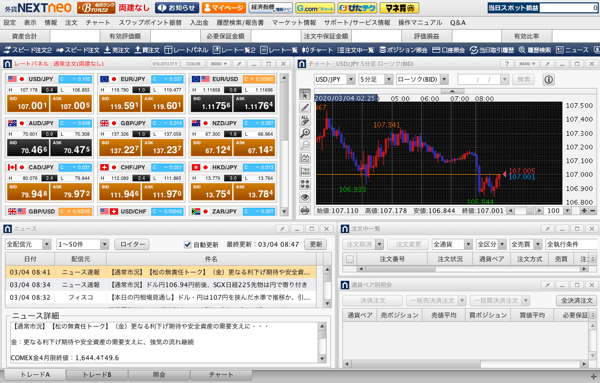The height and width of the screenshot is (383, 600).
Task: Open チャート from the blue toolbar
Action: click(x=317, y=50)
